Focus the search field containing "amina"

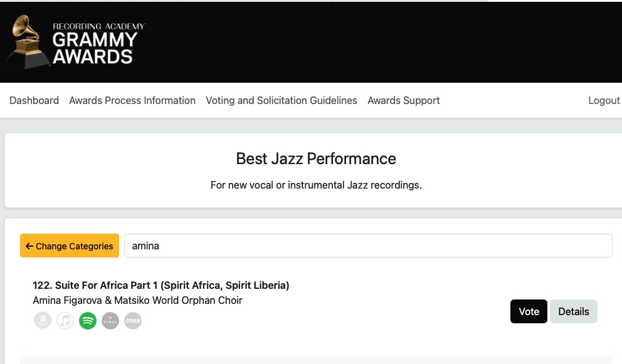point(368,246)
